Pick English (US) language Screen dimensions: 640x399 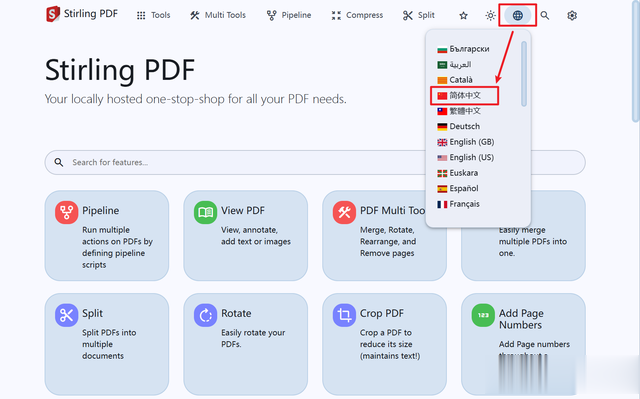(466, 157)
